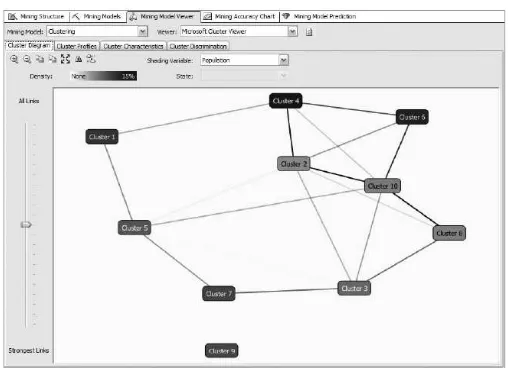Select the Cluster 1 node

(102, 137)
